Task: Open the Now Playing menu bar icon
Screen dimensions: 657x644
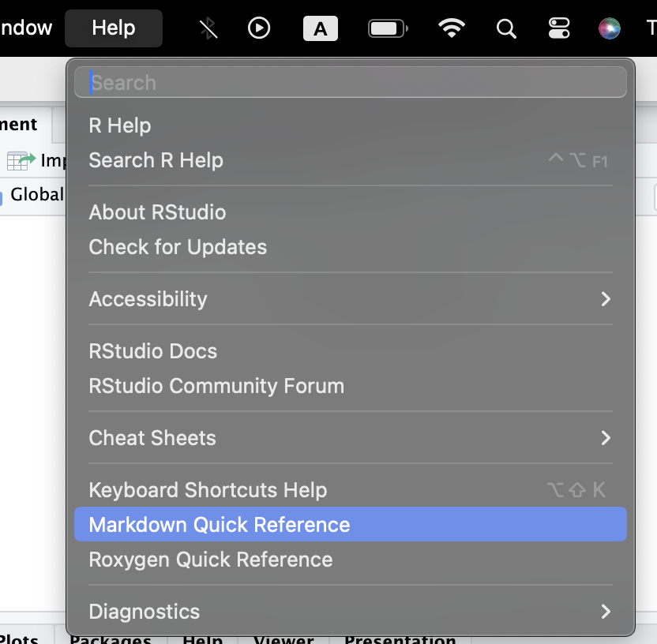Action: tap(259, 28)
